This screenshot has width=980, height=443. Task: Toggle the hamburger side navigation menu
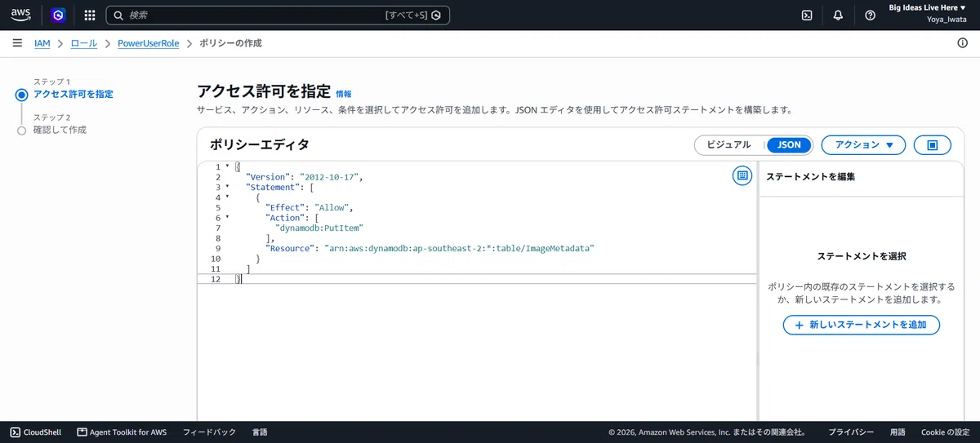pyautogui.click(x=17, y=43)
